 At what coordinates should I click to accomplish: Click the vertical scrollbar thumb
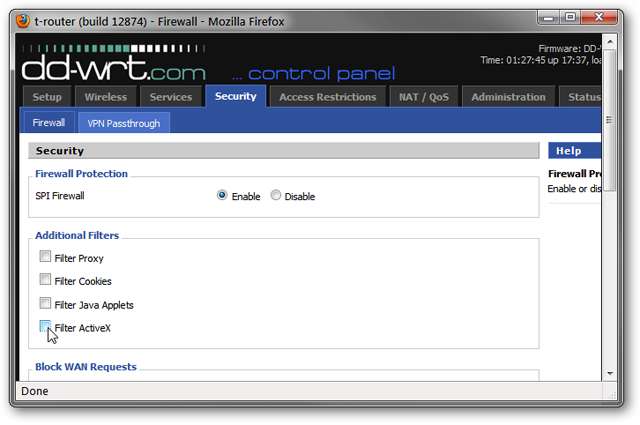click(x=610, y=120)
